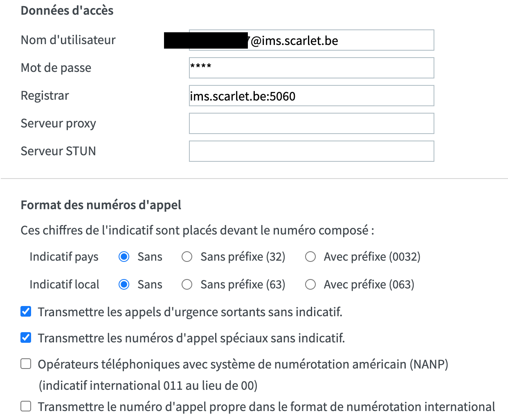
Task: Click "Transmettre les appels d'urgence" label
Action: pos(190,312)
